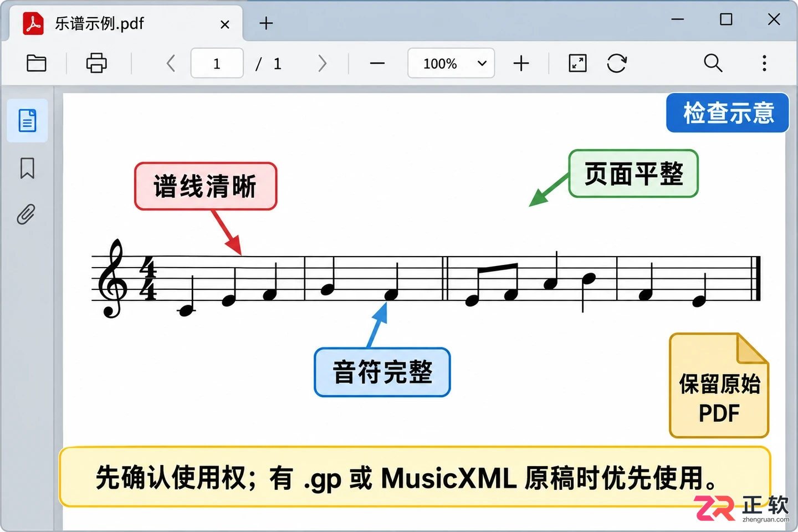Zoom in with the plus button
The height and width of the screenshot is (532, 798).
coord(521,63)
